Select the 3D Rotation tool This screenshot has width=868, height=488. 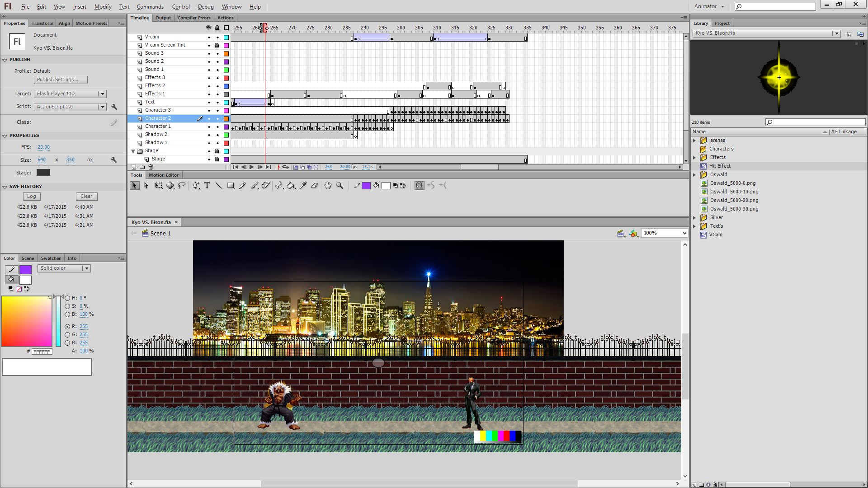(x=170, y=185)
